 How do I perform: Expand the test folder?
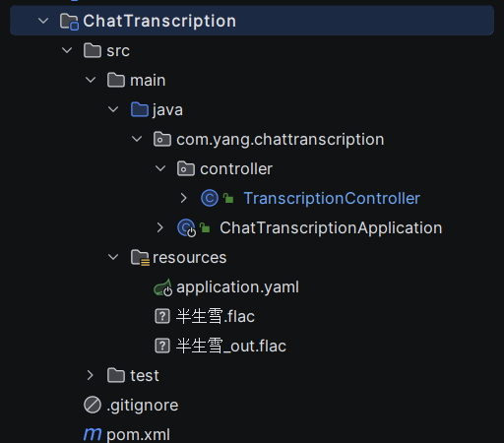(91, 375)
